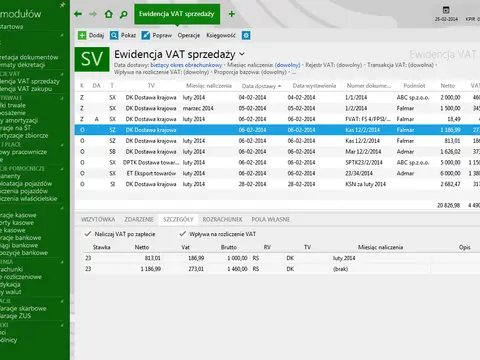The width and height of the screenshot is (480, 360).
Task: Toggle Wpływa na rozliczenie VAT checkbox
Action: (x=182, y=234)
